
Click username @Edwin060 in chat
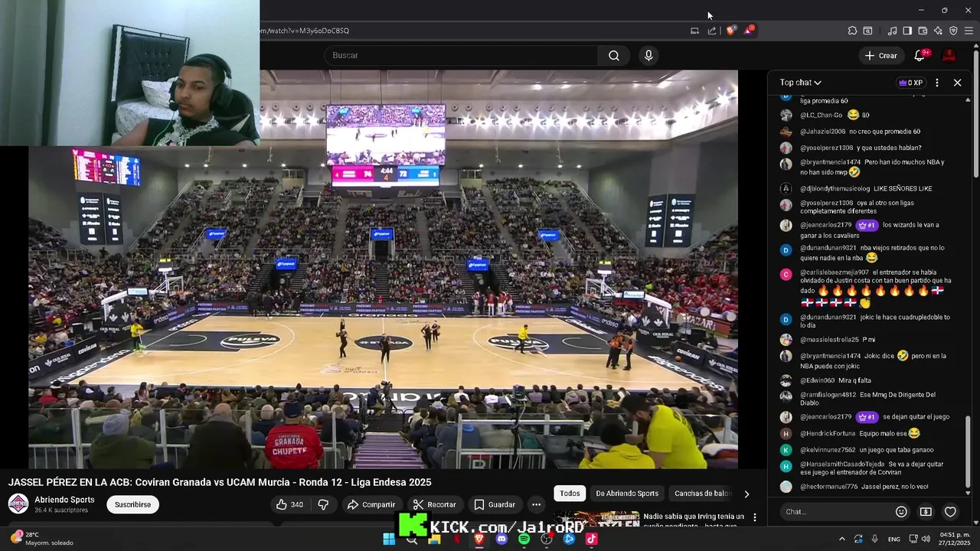pos(817,380)
